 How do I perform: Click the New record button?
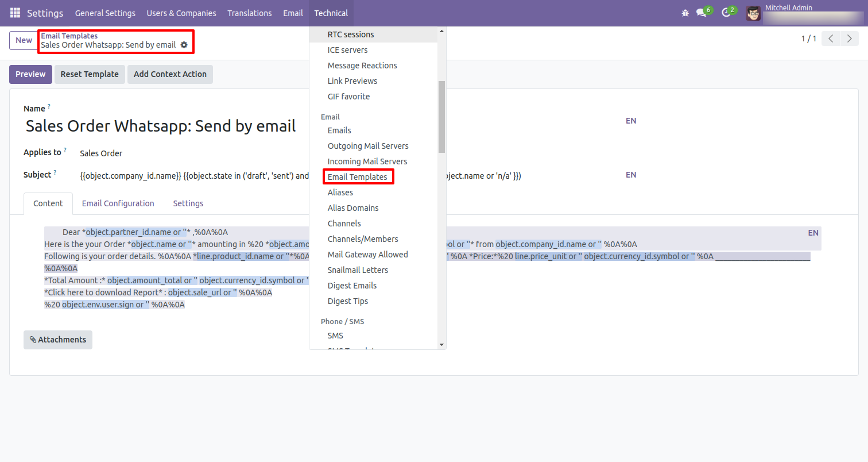[x=24, y=40]
